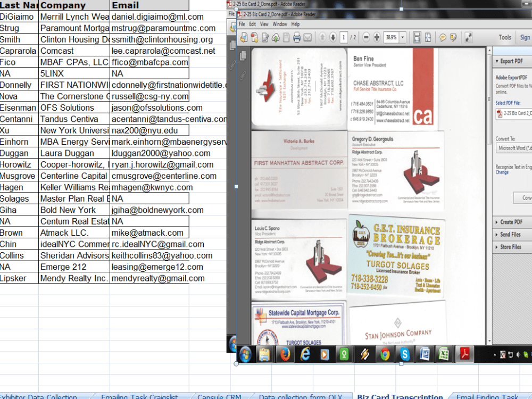The width and height of the screenshot is (532, 399).
Task: Click the PDF scrollbar down arrow
Action: (489, 342)
